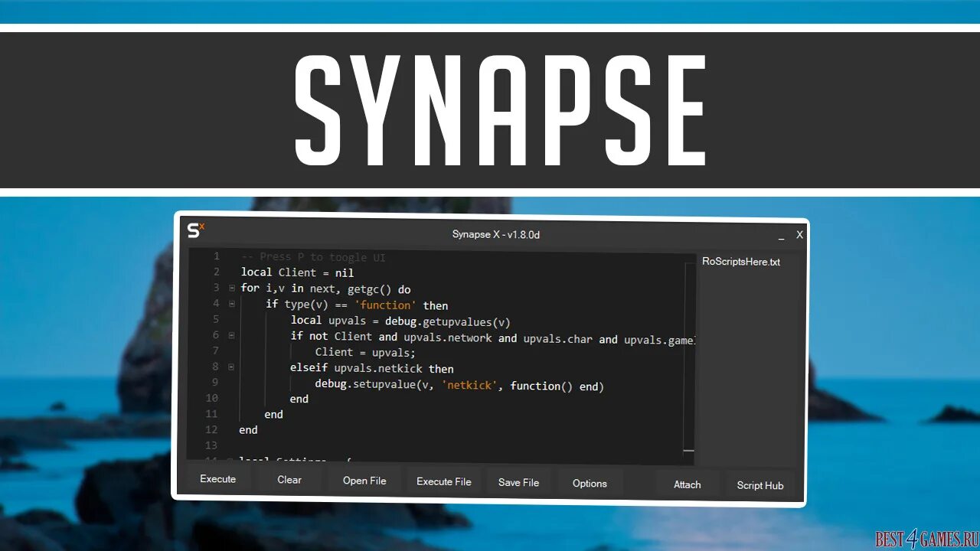Click line number 13 in the gutter
Viewport: 980px width, 551px height.
click(211, 445)
